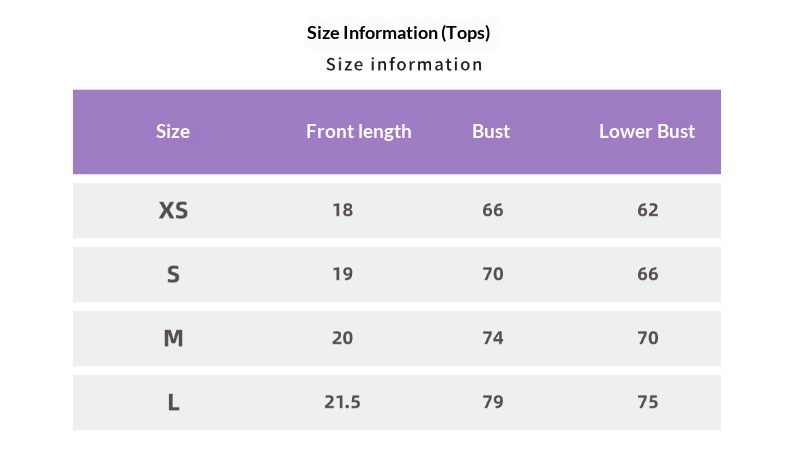Click the Lower Bust column header
The image size is (790, 473).
click(x=647, y=131)
